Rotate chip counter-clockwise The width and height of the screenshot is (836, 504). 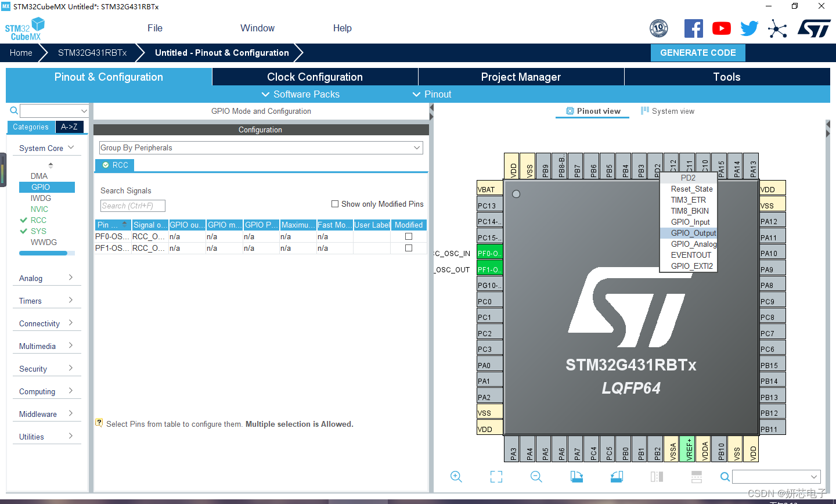617,477
